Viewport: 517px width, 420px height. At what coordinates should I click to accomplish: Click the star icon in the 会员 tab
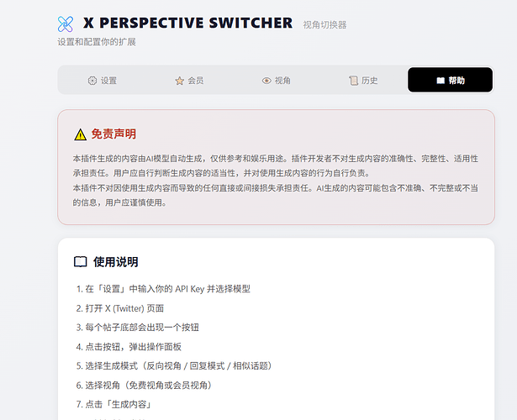click(x=179, y=81)
